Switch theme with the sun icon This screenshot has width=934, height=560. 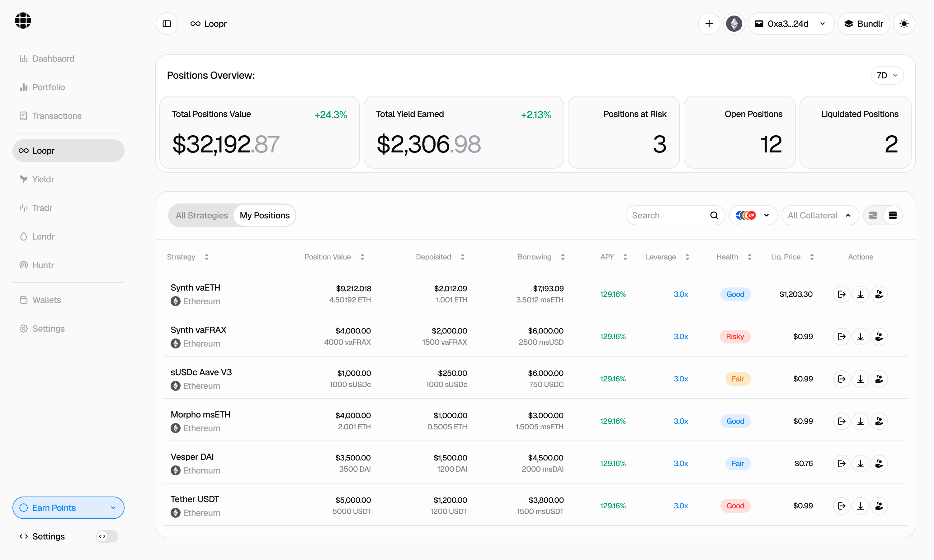pyautogui.click(x=904, y=24)
